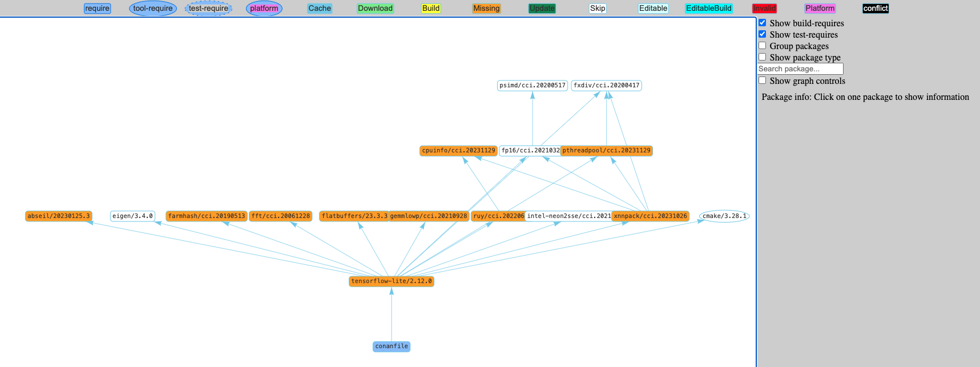Image resolution: width=980 pixels, height=367 pixels.
Task: Click the fxdiv/cci.20200417 node
Action: 606,86
